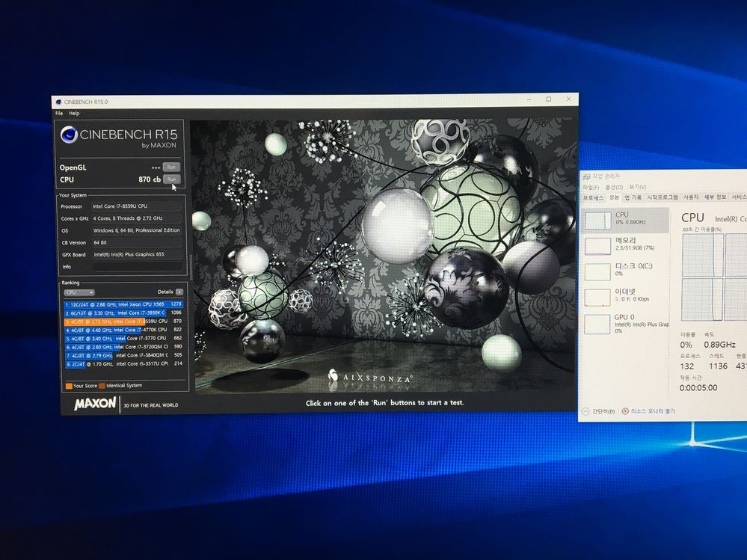Image resolution: width=747 pixels, height=560 pixels.
Task: Run the CPU benchmark test
Action: click(171, 179)
